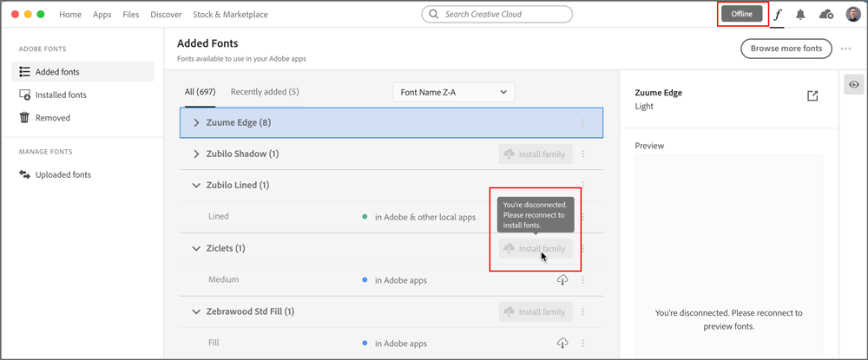Click 'in Adobe & other local apps' status

(425, 218)
